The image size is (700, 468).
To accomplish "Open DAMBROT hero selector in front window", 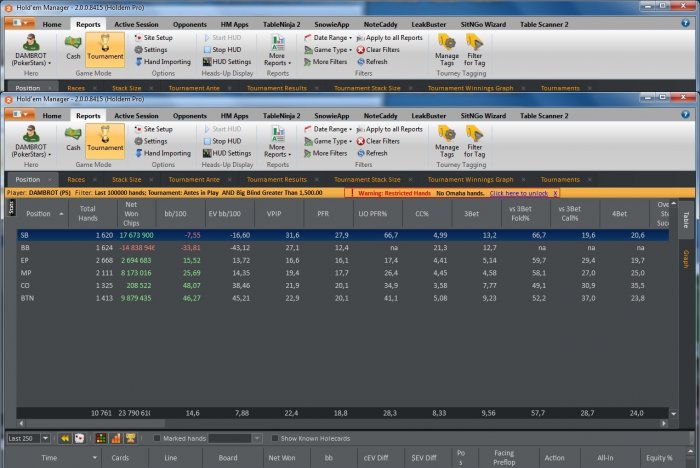I will pyautogui.click(x=31, y=141).
